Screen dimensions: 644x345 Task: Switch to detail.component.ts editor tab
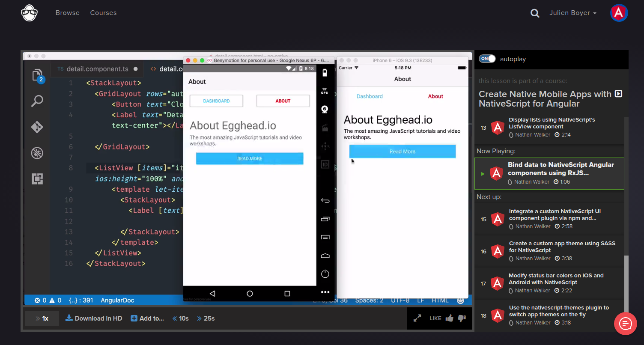click(x=97, y=69)
